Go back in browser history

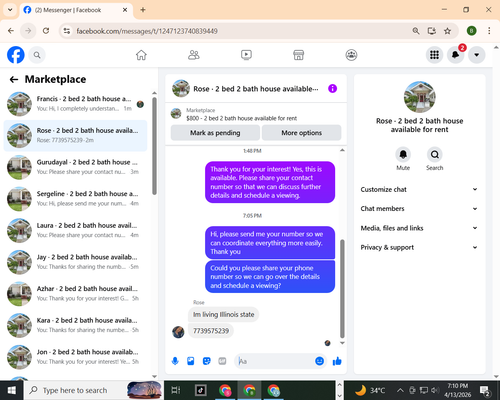[x=11, y=31]
